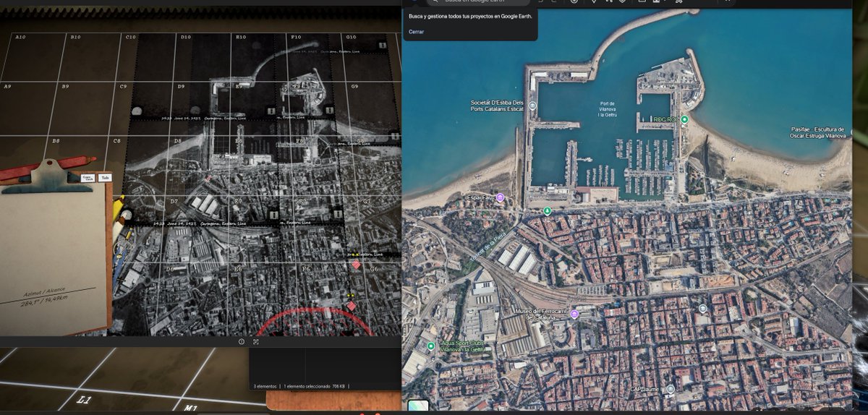Click the circled info icon below the game window

pyautogui.click(x=242, y=341)
